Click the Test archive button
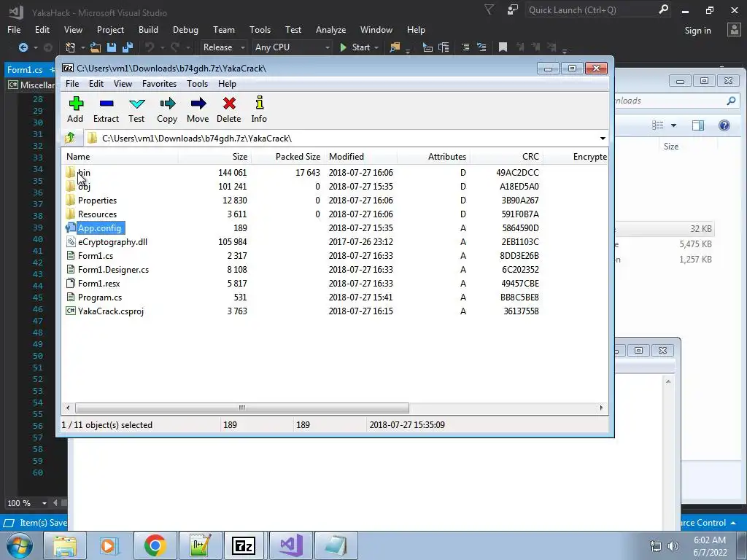 136,109
